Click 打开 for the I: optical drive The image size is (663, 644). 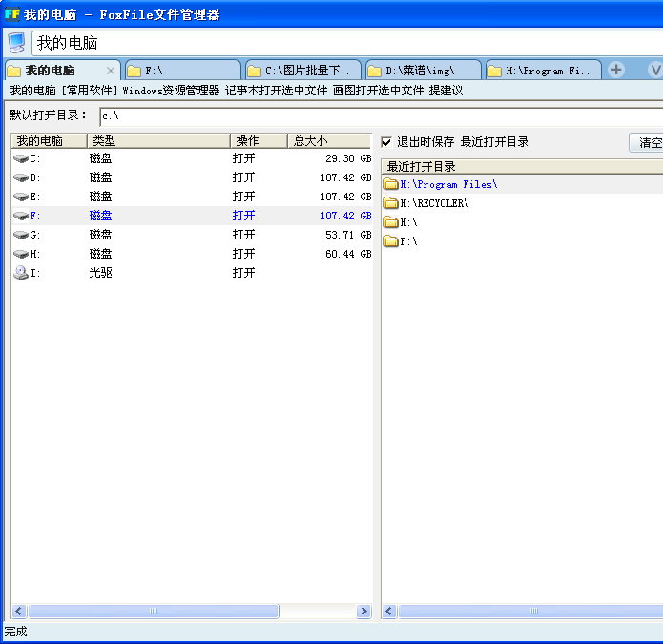[243, 273]
